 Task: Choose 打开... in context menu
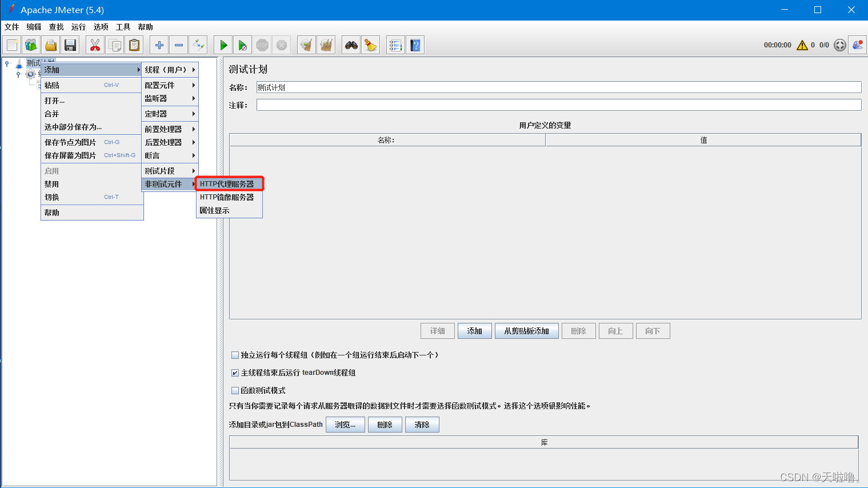point(91,101)
